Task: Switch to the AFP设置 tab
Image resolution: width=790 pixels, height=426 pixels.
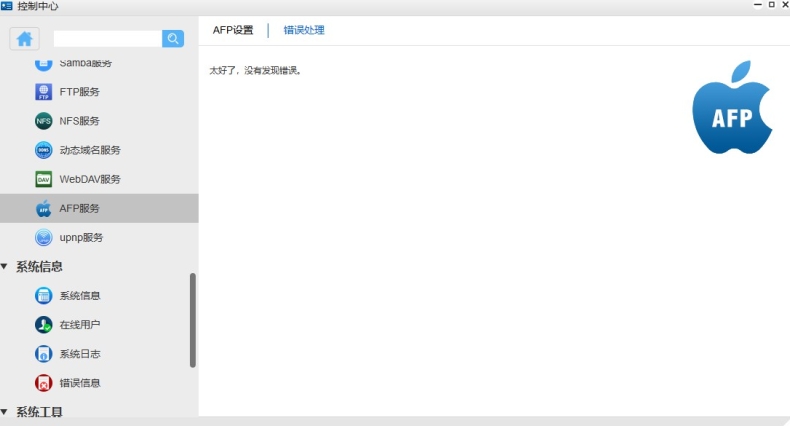Action: (233, 30)
